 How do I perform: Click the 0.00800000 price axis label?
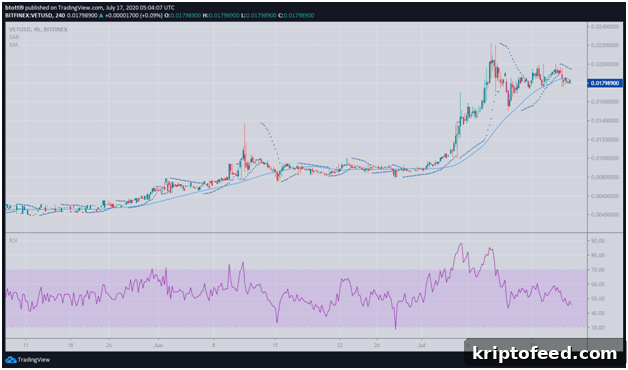point(605,177)
